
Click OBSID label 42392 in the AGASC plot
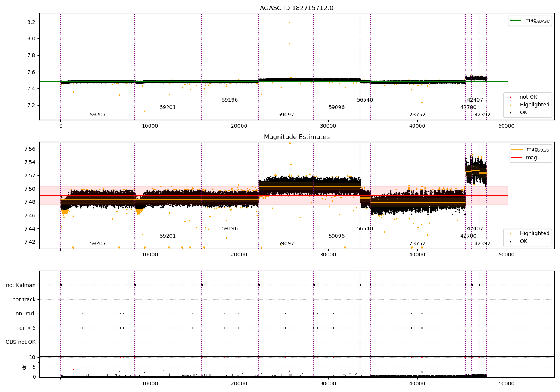tap(482, 115)
